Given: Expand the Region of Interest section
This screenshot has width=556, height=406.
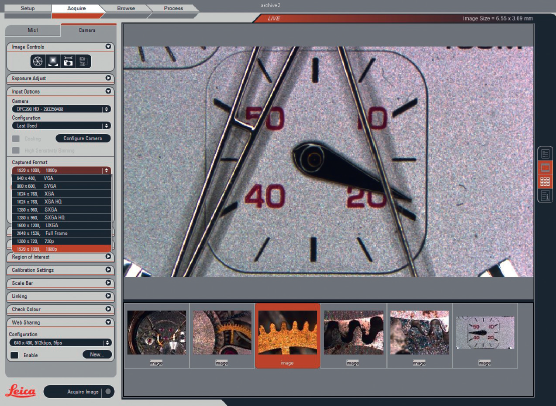Looking at the screenshot, I should point(108,256).
